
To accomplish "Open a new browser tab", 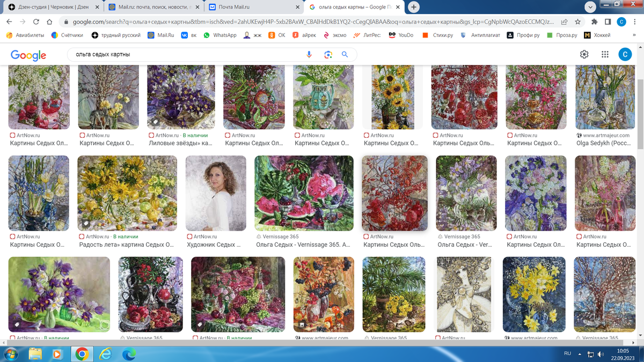I will 414,8.
